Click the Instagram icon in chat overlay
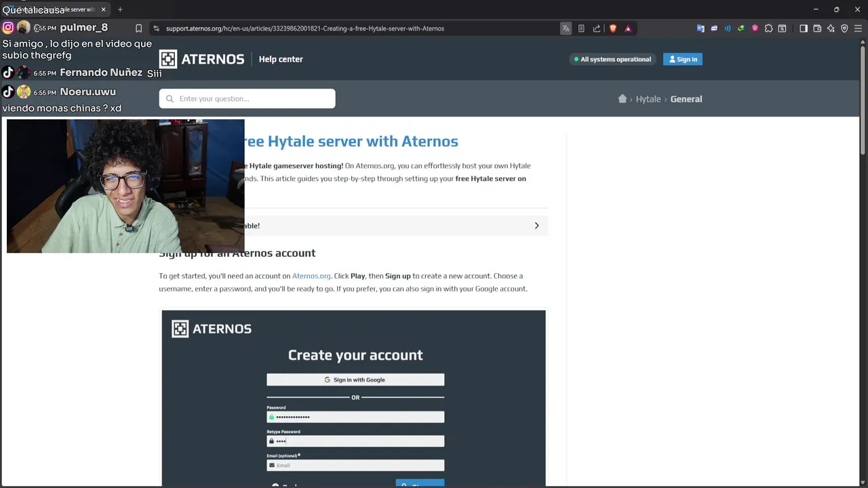 8,28
